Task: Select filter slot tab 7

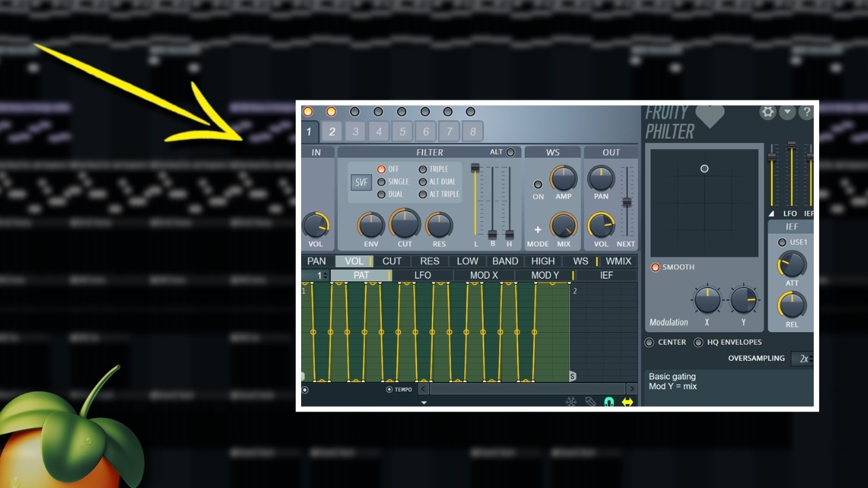Action: [449, 131]
